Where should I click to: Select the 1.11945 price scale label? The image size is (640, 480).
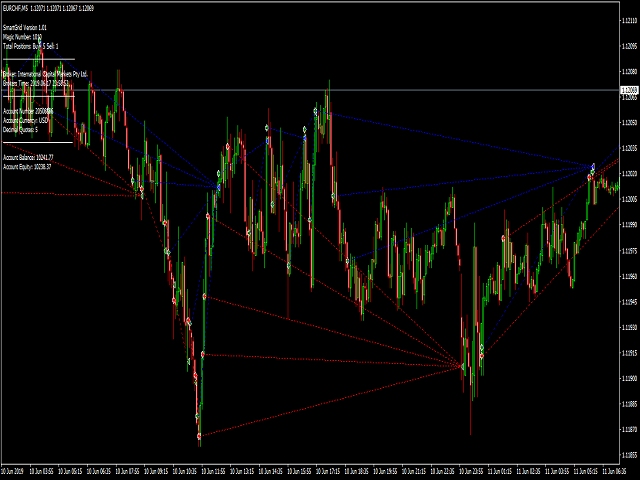630,302
